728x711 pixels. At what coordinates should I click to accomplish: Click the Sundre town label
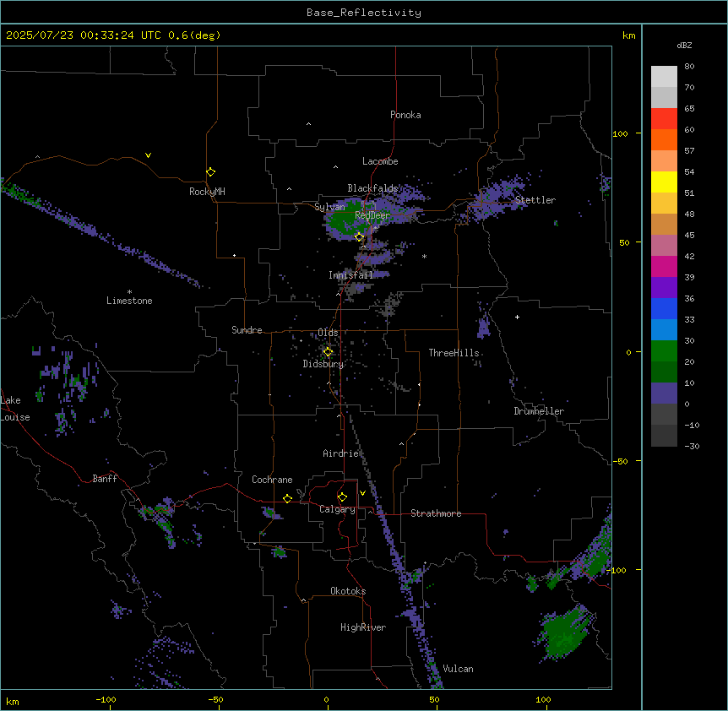(247, 330)
